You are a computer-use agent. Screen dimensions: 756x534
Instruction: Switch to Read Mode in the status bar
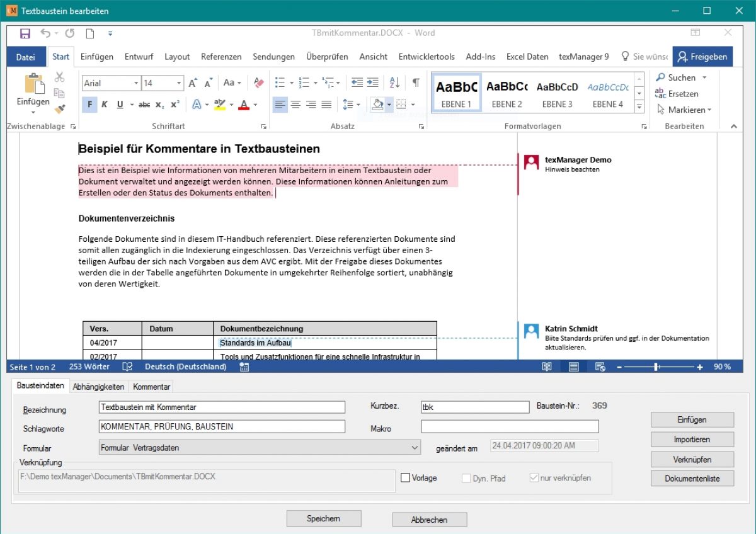pos(547,366)
